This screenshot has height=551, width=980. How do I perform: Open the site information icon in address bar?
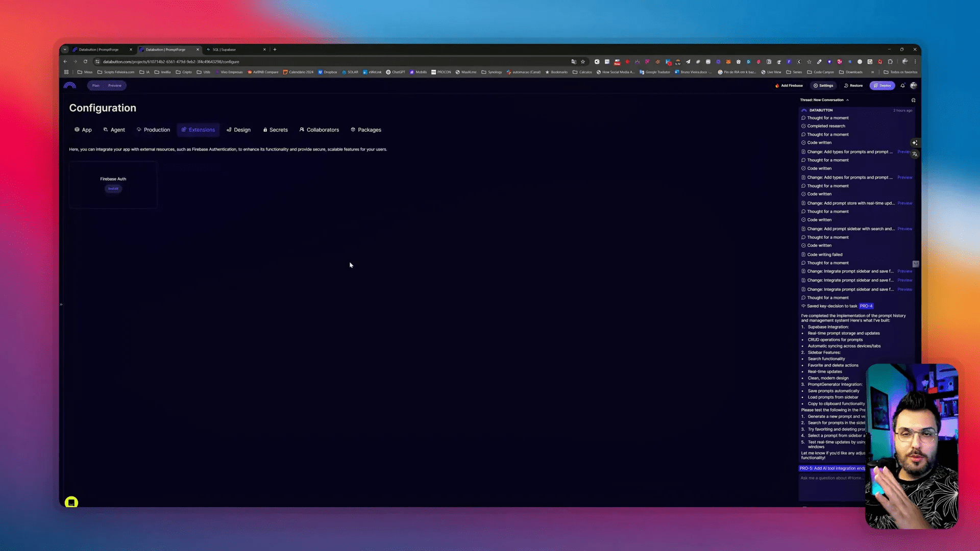(97, 62)
